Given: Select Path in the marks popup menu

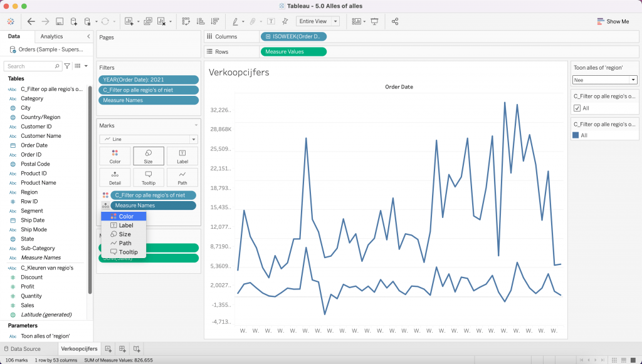Looking at the screenshot, I should pos(125,243).
